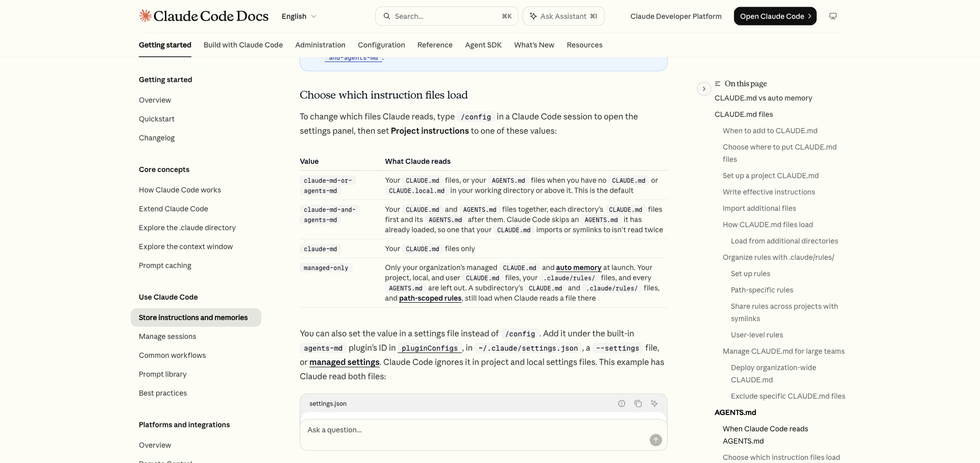The width and height of the screenshot is (980, 463).
Task: Go to the Quickstart page
Action: [157, 119]
